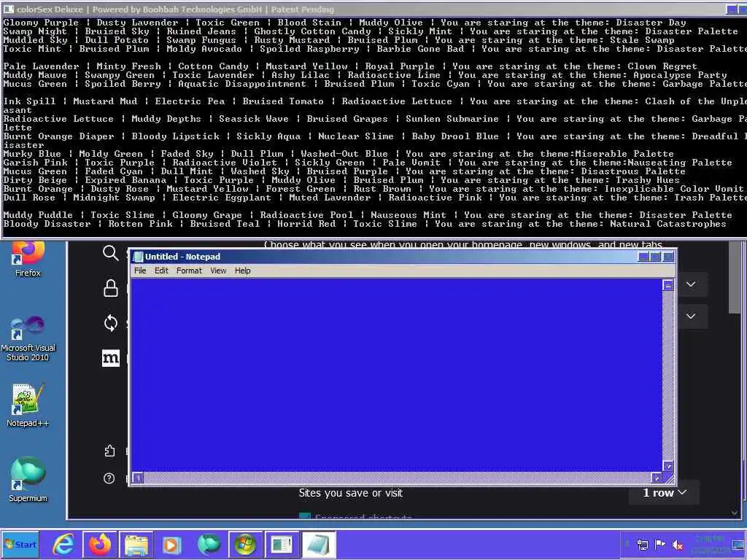The height and width of the screenshot is (560, 747).
Task: Click 'Aquatic Disappointment' in console output
Action: (x=242, y=84)
